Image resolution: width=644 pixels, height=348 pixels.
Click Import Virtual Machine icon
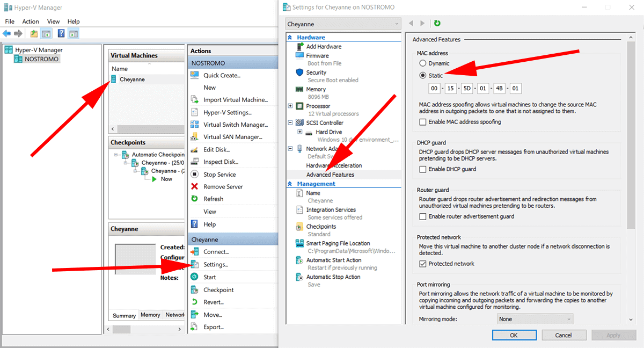click(x=194, y=100)
